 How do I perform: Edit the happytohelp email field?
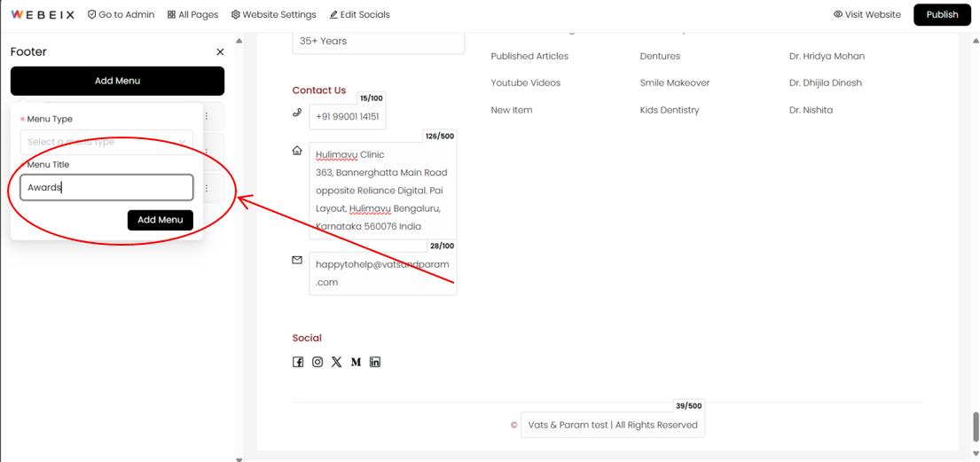[382, 273]
